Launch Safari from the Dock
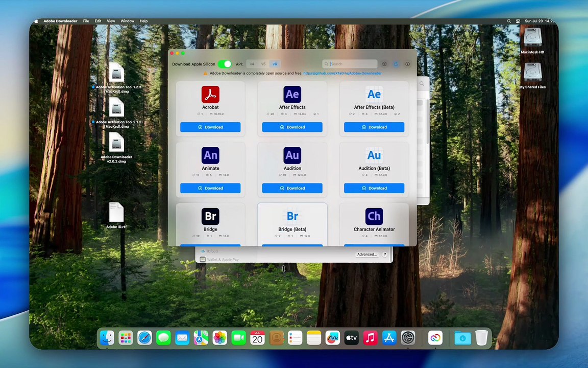The height and width of the screenshot is (368, 588). [x=144, y=338]
